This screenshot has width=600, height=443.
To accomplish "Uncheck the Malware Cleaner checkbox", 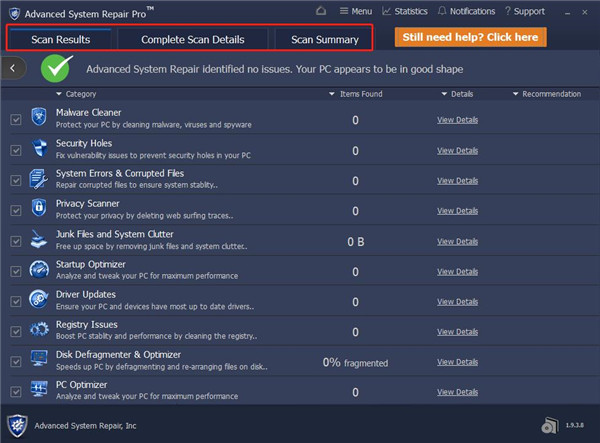I will [15, 120].
